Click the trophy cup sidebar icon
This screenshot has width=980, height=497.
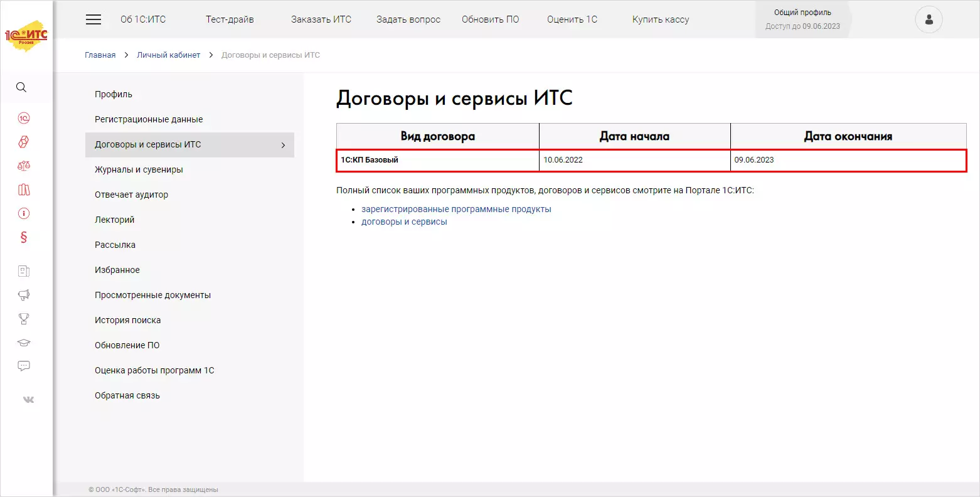pyautogui.click(x=24, y=319)
